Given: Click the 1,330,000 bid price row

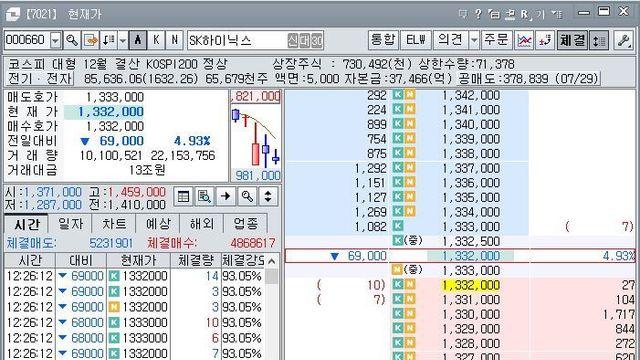Looking at the screenshot, I should pos(460,314).
